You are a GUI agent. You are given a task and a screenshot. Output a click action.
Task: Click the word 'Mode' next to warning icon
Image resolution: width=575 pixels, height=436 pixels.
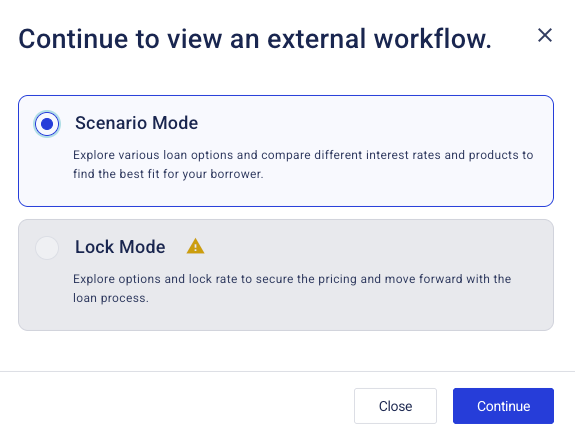coord(142,247)
